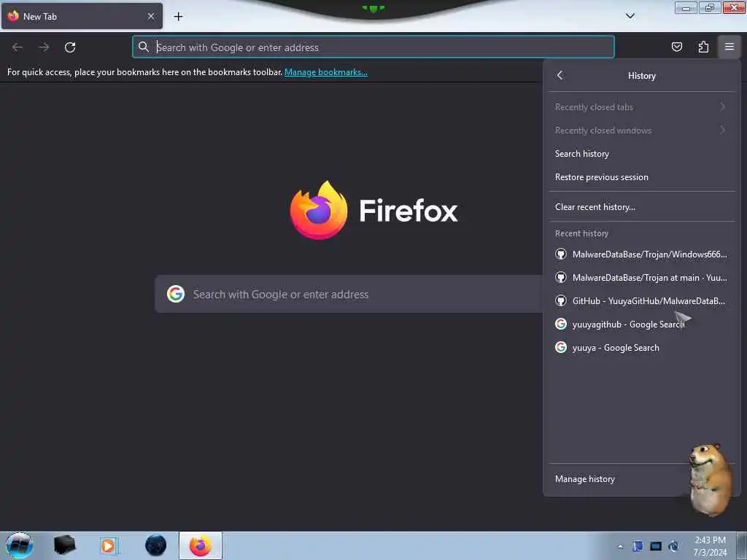Click the homepage Google search box
Screen dimensions: 747x560
click(349, 295)
